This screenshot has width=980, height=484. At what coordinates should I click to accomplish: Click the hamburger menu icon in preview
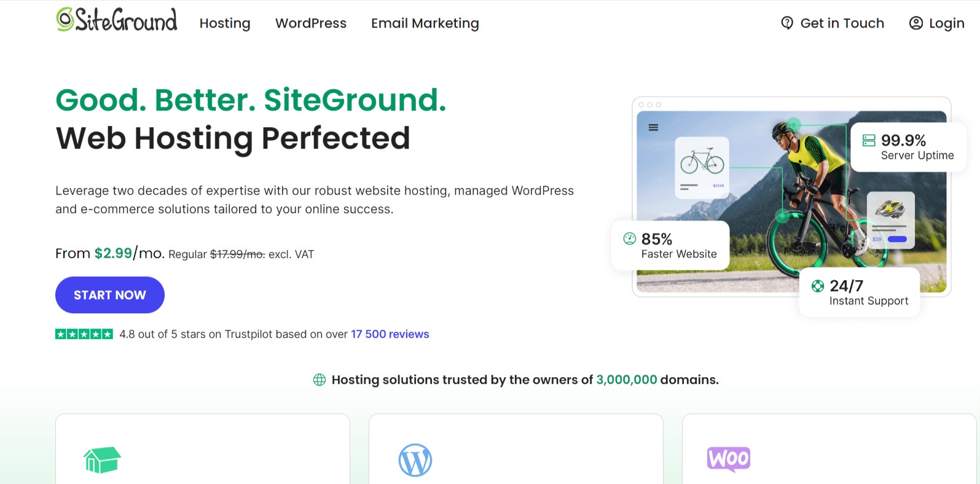coord(653,128)
